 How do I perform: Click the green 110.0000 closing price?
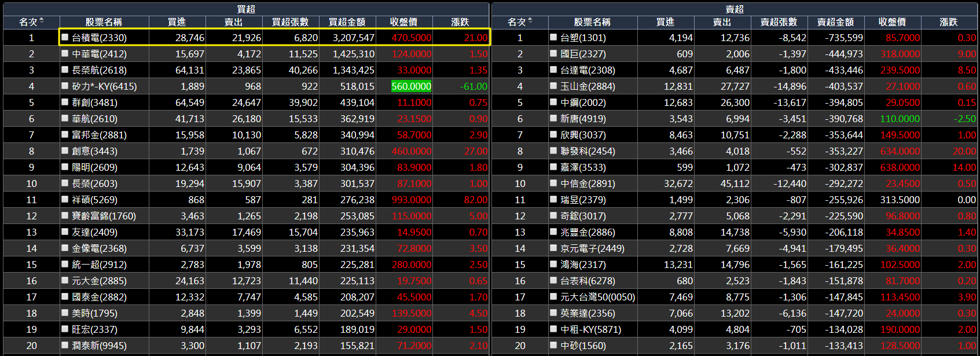coord(900,119)
